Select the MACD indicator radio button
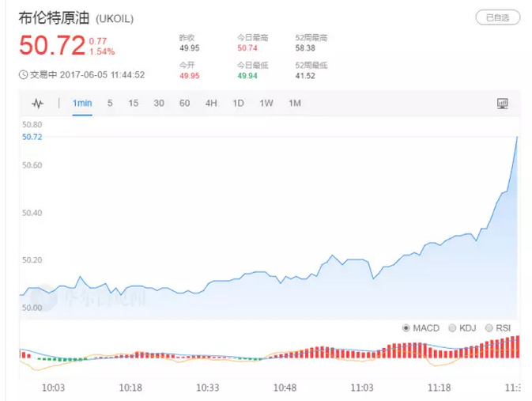 (407, 327)
